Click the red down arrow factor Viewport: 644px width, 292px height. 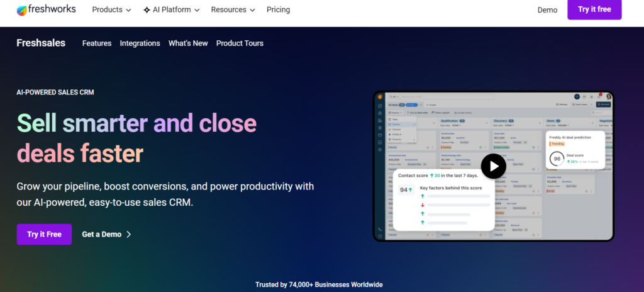(422, 205)
